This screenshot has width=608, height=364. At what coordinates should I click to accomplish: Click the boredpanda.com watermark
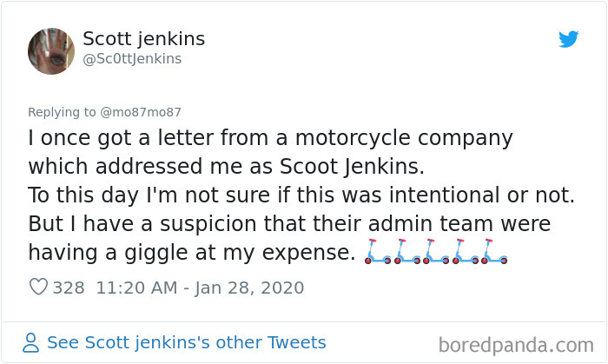[x=516, y=344]
